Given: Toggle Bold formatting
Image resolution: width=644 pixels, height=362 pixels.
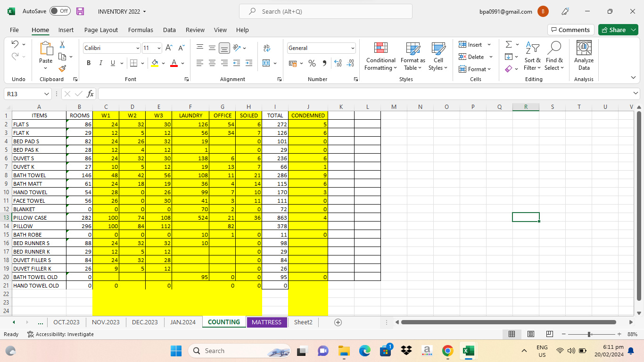Looking at the screenshot, I should 89,63.
